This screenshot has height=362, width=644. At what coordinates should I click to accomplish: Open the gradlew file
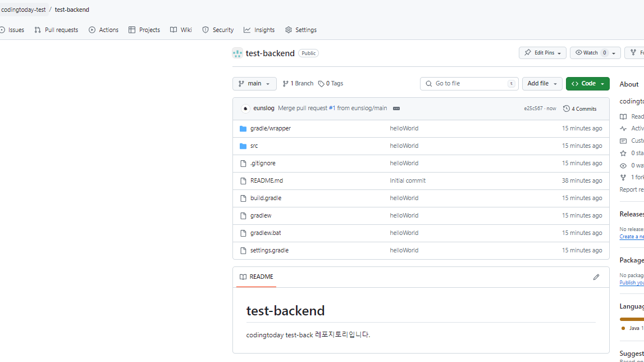click(x=261, y=215)
